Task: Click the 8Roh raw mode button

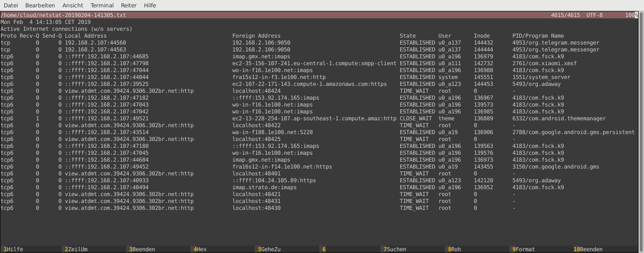Action: 454,249
